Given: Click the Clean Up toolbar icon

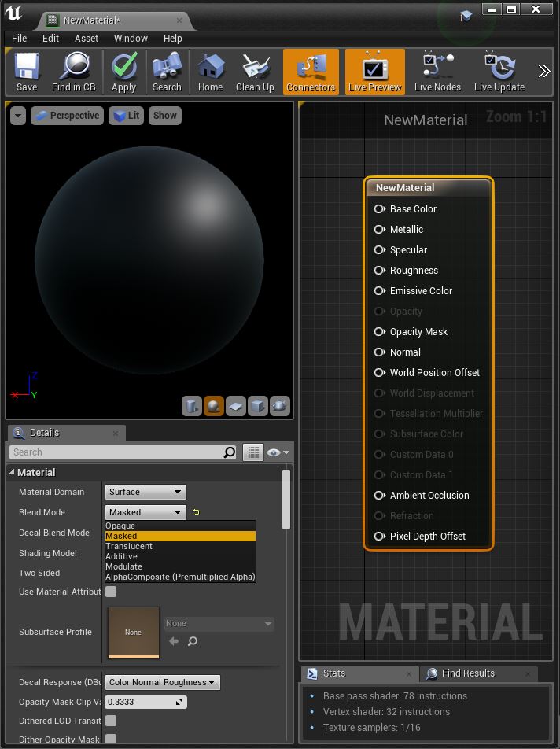Looking at the screenshot, I should 255,72.
